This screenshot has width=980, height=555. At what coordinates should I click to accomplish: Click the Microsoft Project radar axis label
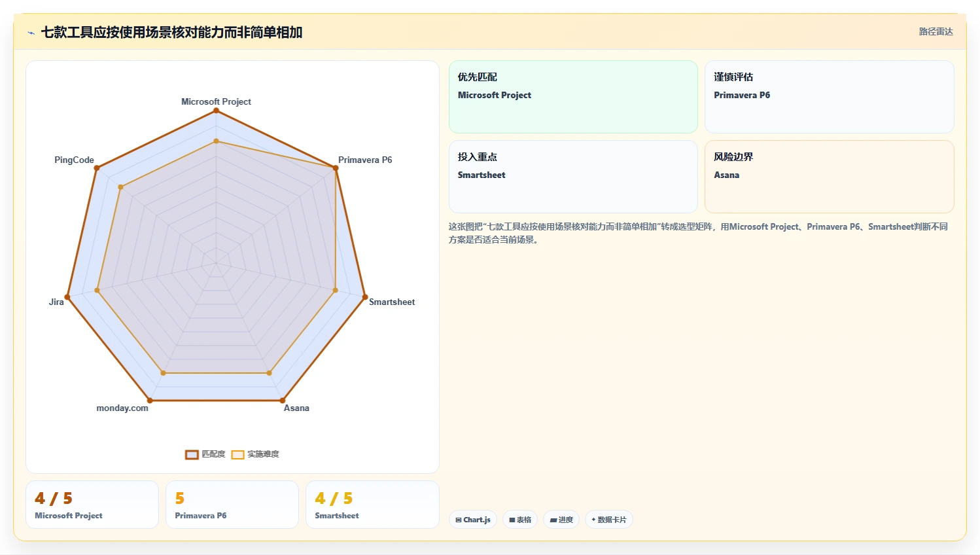(216, 101)
